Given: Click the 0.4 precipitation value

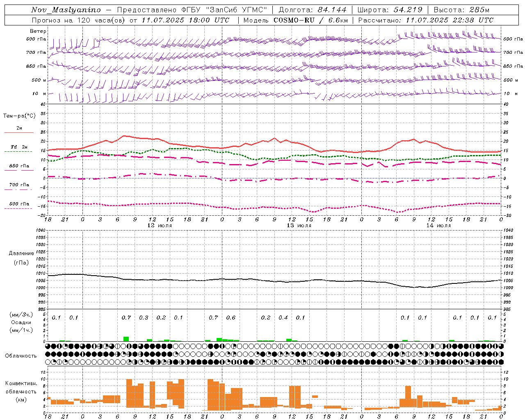Looking at the screenshot, I should coord(283,318).
